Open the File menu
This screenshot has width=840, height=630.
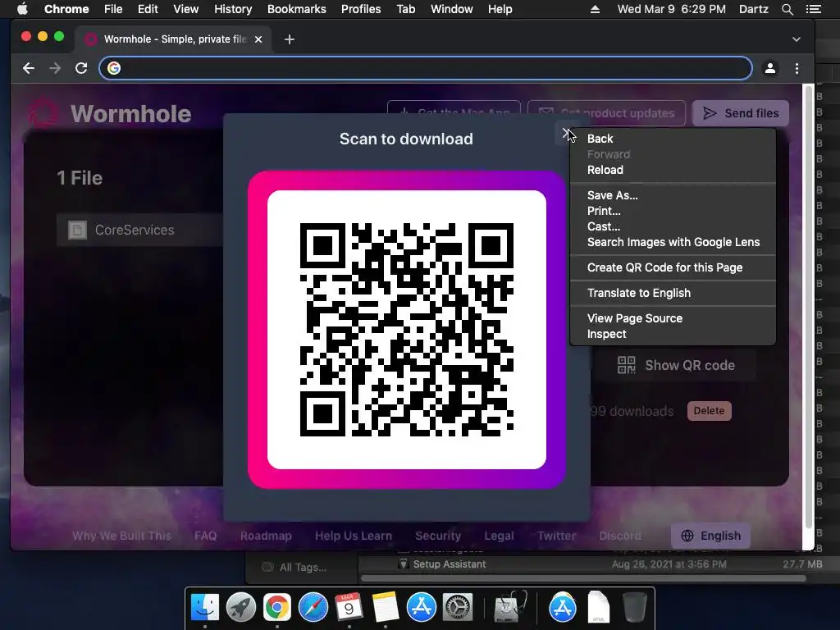click(x=113, y=9)
